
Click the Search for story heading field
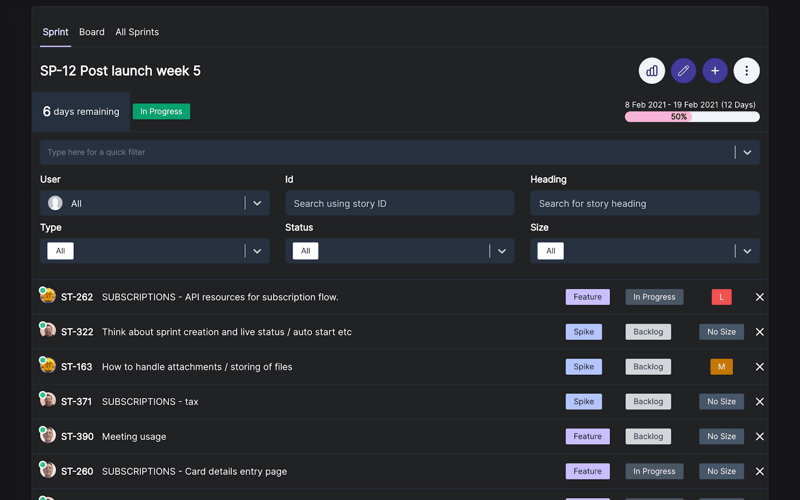645,203
